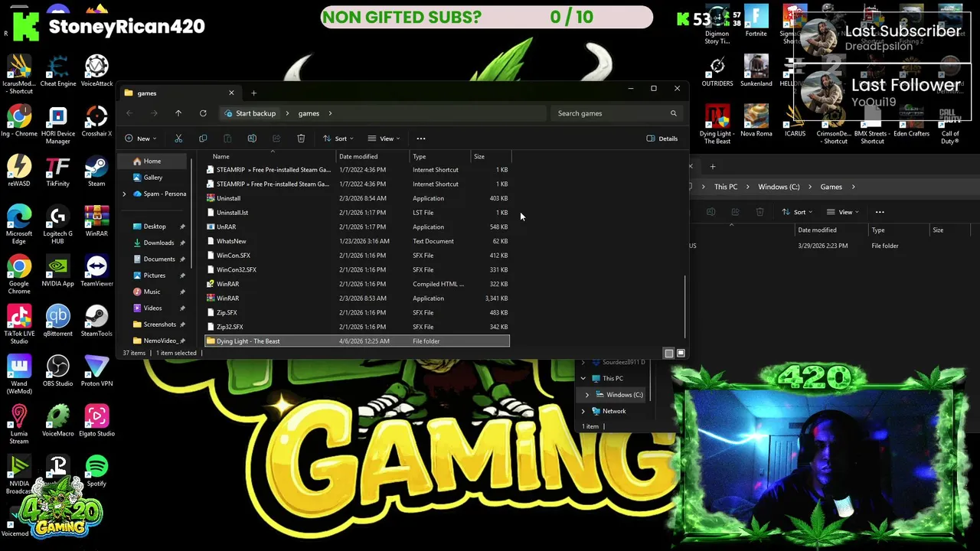The height and width of the screenshot is (551, 980).
Task: Expand chevron after games in address bar
Action: (x=330, y=113)
